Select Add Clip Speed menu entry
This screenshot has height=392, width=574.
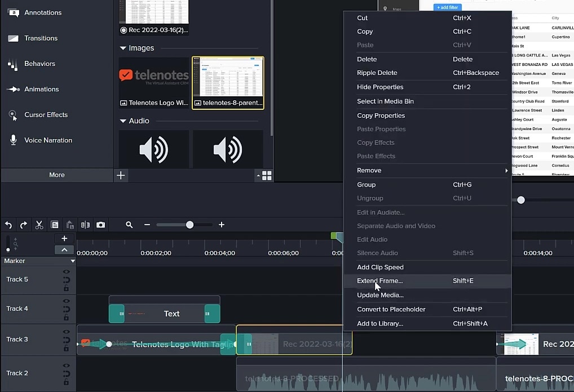coord(427,268)
